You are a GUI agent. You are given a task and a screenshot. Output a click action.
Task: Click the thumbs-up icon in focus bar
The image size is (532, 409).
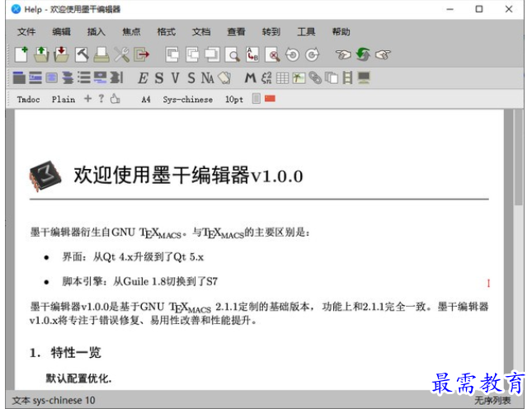(115, 99)
